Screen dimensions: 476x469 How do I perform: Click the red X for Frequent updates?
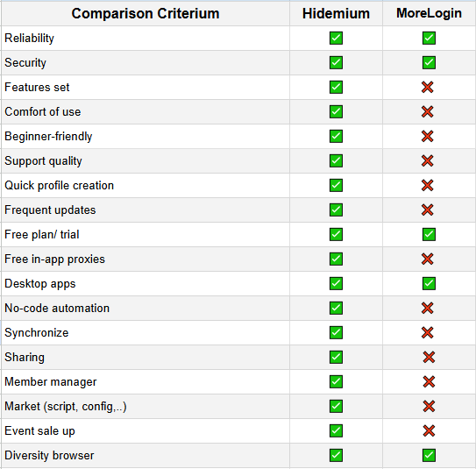tap(427, 210)
